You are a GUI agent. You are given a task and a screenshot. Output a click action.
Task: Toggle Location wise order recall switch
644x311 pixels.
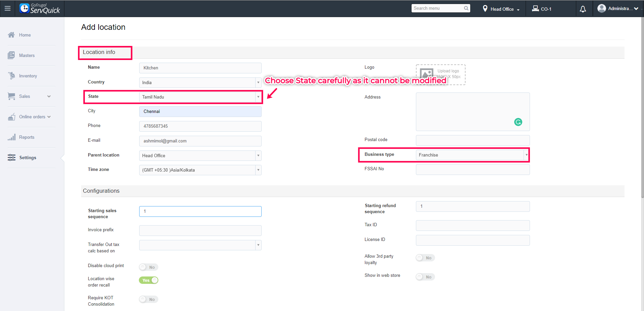[x=149, y=280]
